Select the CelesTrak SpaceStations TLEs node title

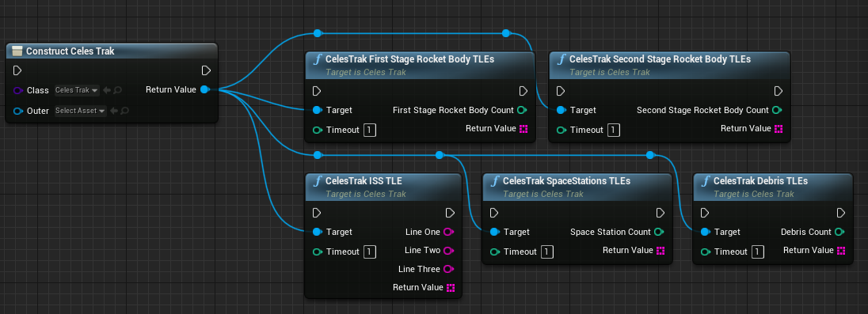coord(566,181)
